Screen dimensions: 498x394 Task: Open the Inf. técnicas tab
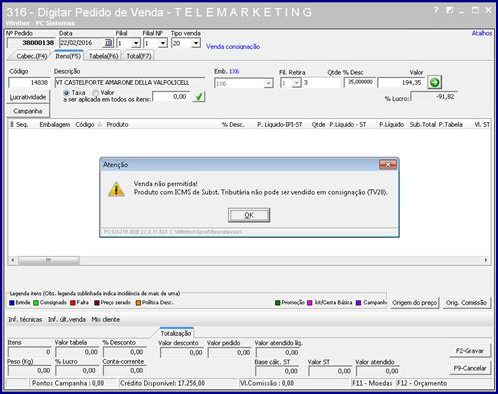tap(25, 319)
